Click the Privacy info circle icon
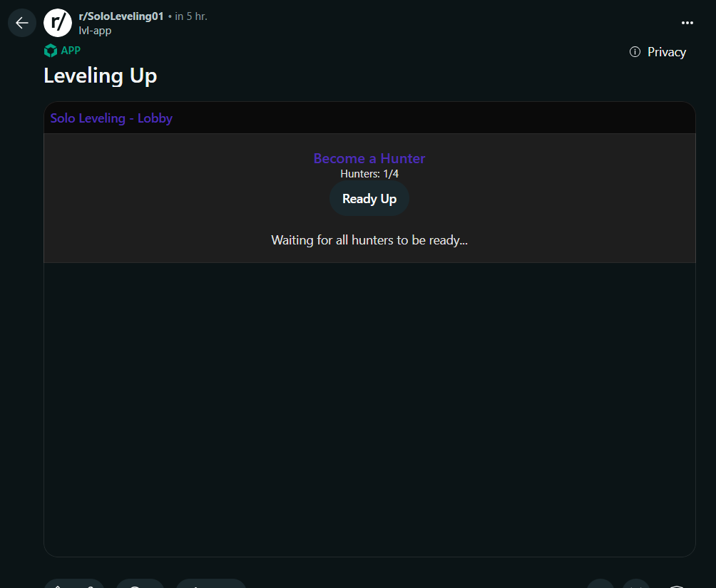This screenshot has width=716, height=588. (x=635, y=52)
